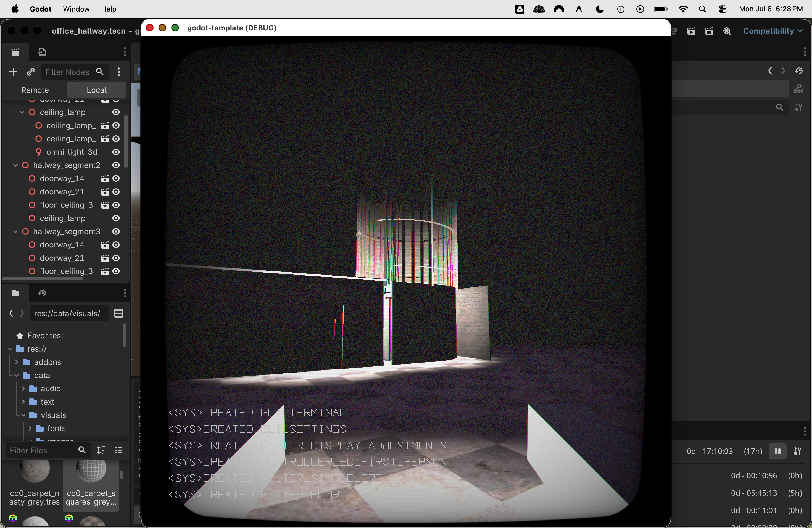Switch file view to list mode icon
812x528 pixels.
click(119, 450)
